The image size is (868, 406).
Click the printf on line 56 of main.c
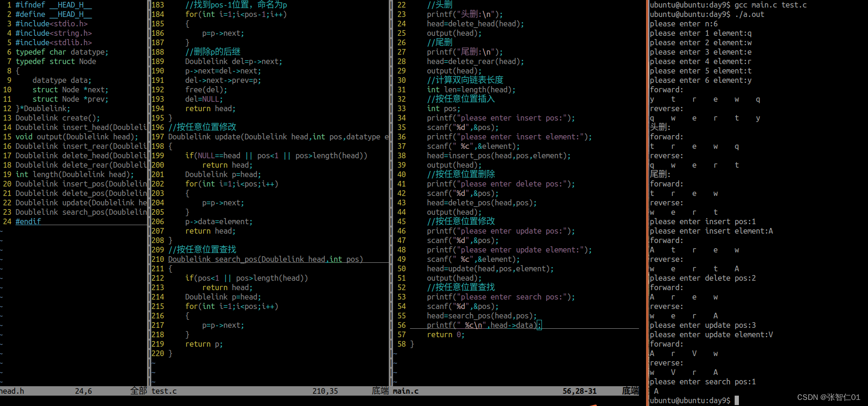pyautogui.click(x=483, y=325)
